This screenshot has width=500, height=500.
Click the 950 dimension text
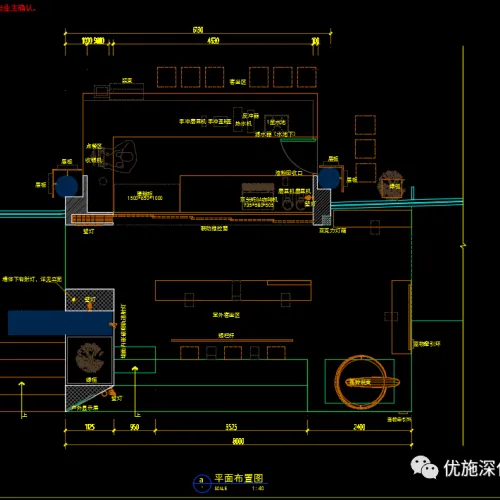pyautogui.click(x=134, y=427)
